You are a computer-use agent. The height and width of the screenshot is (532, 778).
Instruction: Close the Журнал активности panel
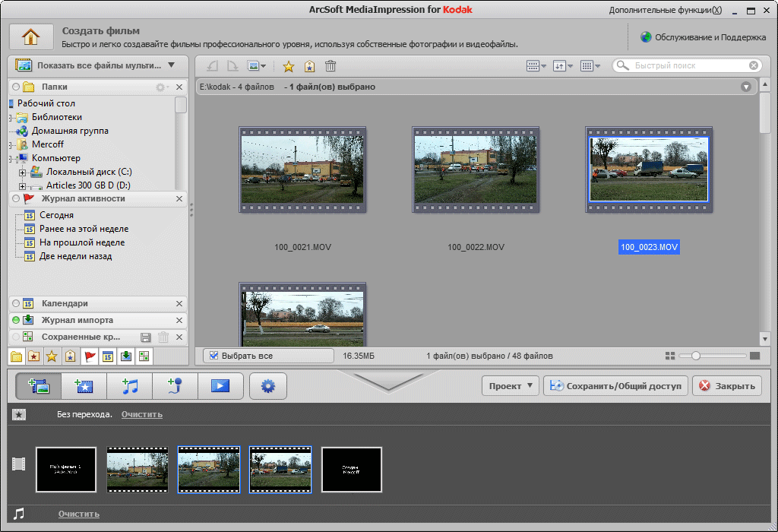(x=179, y=198)
